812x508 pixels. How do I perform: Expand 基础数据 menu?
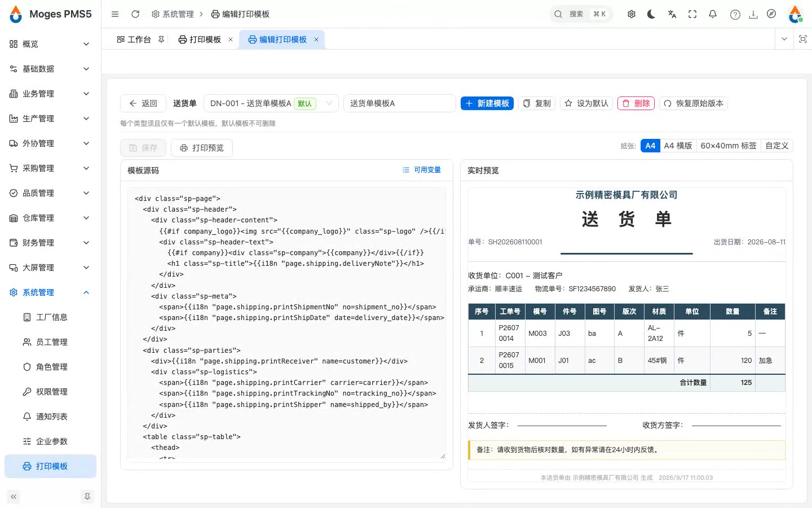click(x=50, y=69)
